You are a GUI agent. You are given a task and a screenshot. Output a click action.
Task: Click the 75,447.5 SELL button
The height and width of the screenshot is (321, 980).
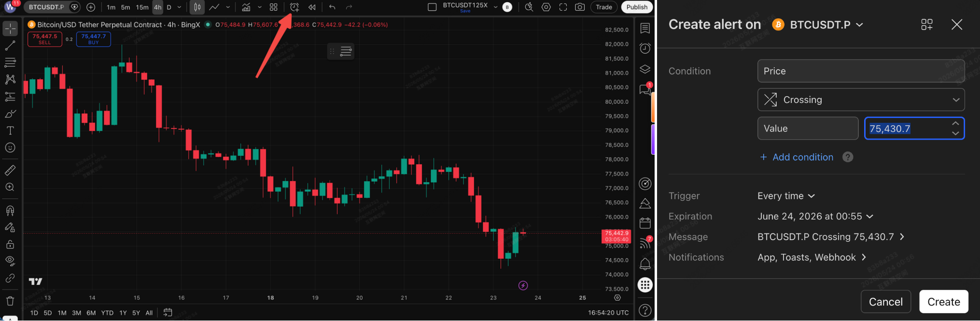click(x=44, y=39)
